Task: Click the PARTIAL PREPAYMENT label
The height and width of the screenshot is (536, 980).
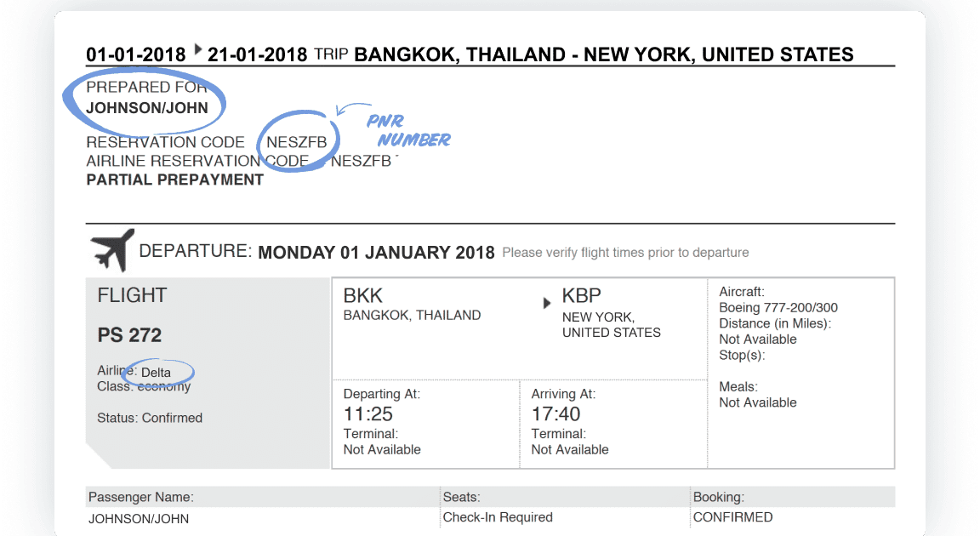Action: point(175,180)
